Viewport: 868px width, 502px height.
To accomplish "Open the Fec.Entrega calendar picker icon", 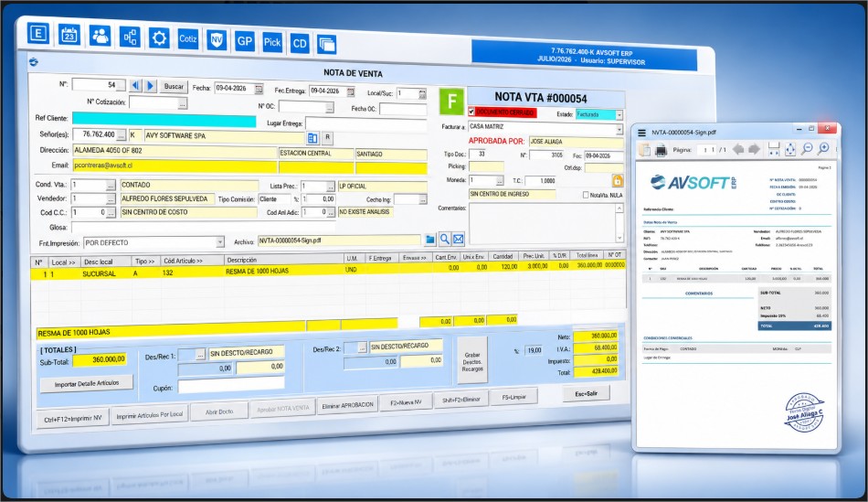I will [351, 91].
